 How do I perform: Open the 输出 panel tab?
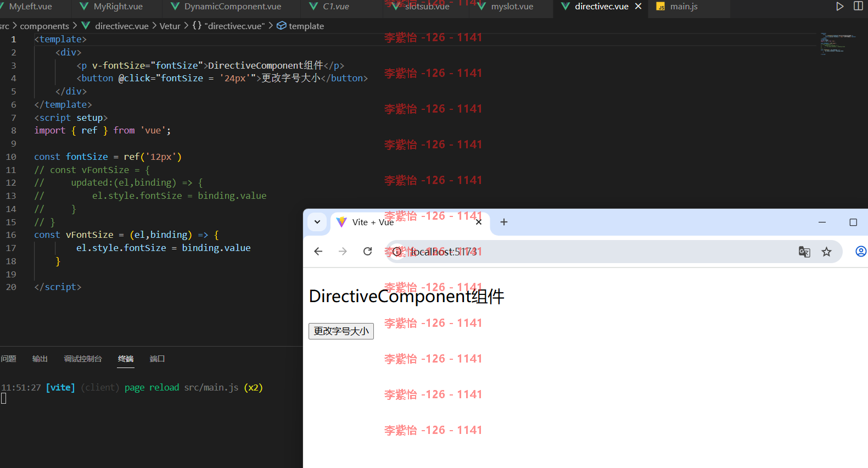[40, 359]
